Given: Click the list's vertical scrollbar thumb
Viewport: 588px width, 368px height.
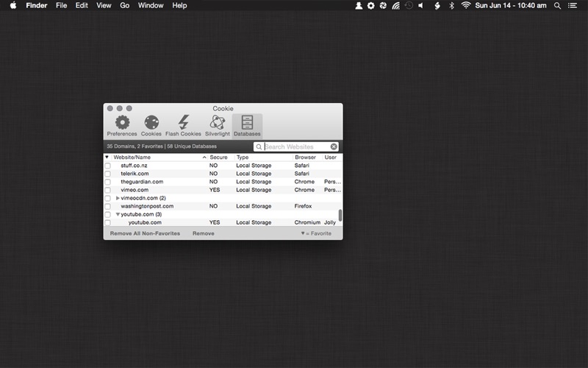Looking at the screenshot, I should (340, 215).
